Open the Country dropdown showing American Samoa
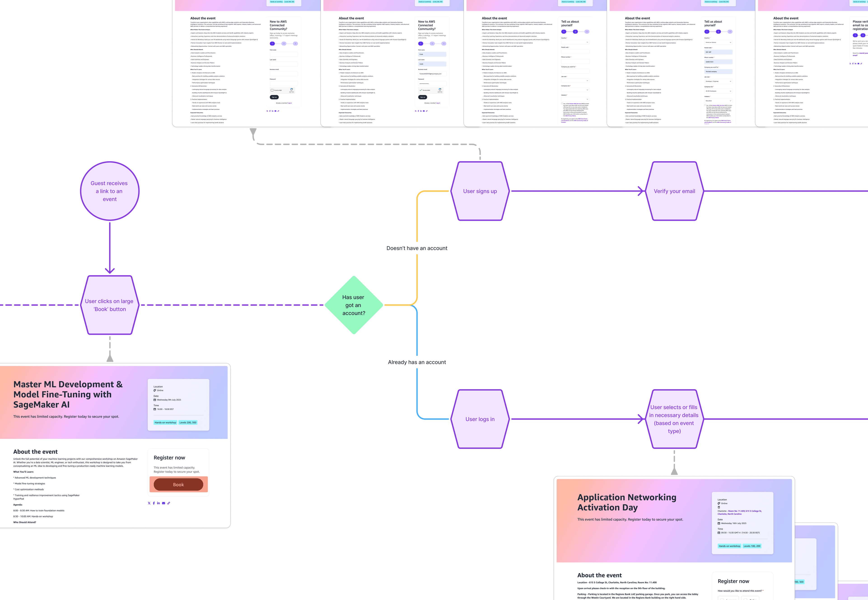The image size is (868, 600). [718, 42]
